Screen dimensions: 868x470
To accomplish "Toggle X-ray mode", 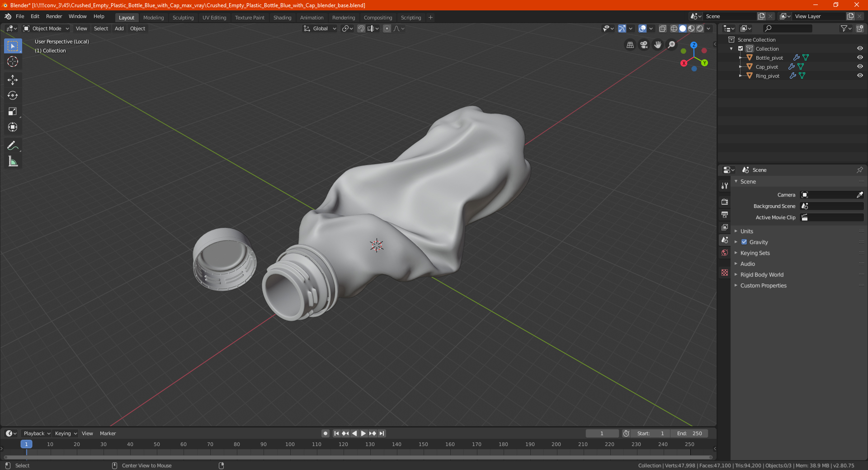I will pyautogui.click(x=662, y=28).
